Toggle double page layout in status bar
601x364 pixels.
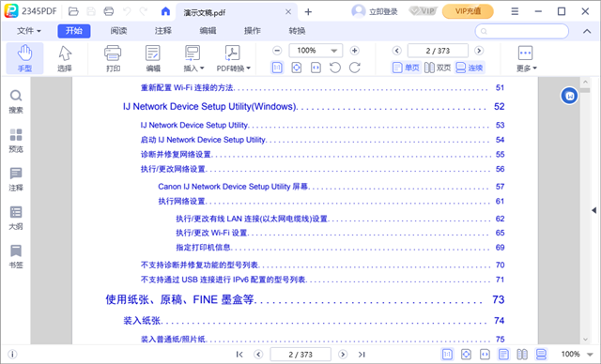click(522, 355)
